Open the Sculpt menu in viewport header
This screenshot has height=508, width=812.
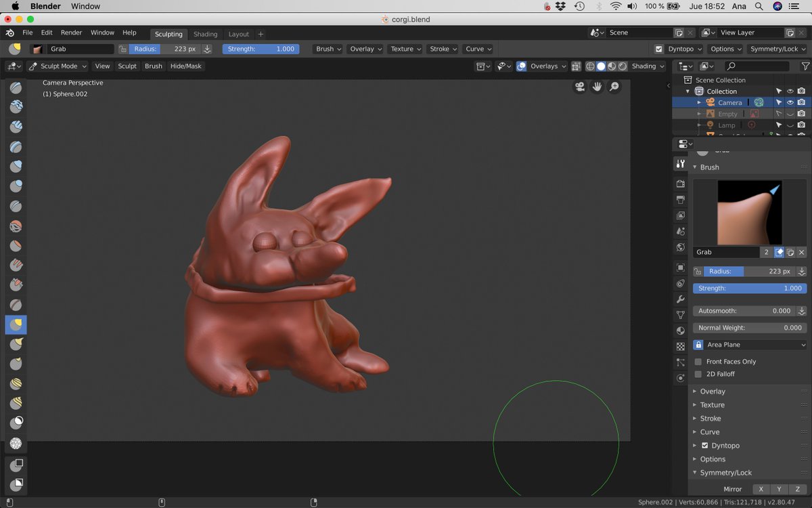(x=127, y=66)
